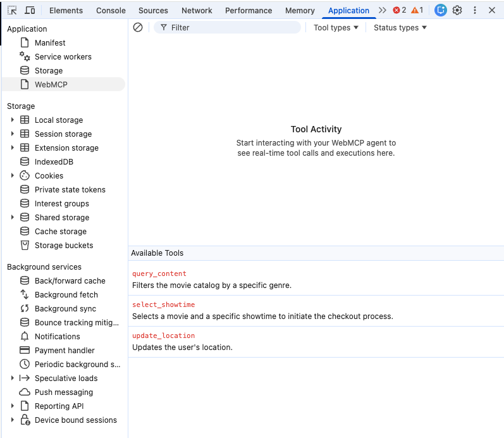The image size is (504, 438).
Task: Open the Tool types dropdown
Action: [336, 28]
